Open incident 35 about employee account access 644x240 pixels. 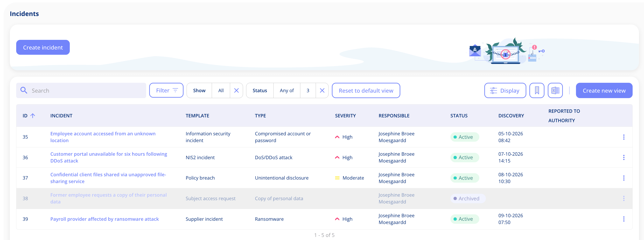[x=103, y=137]
